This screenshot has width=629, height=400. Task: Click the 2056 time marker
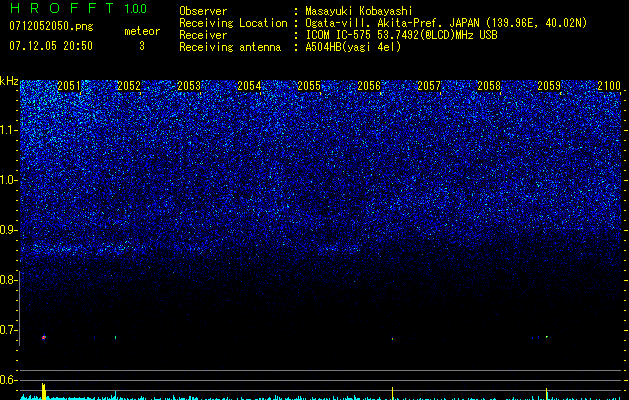click(369, 86)
